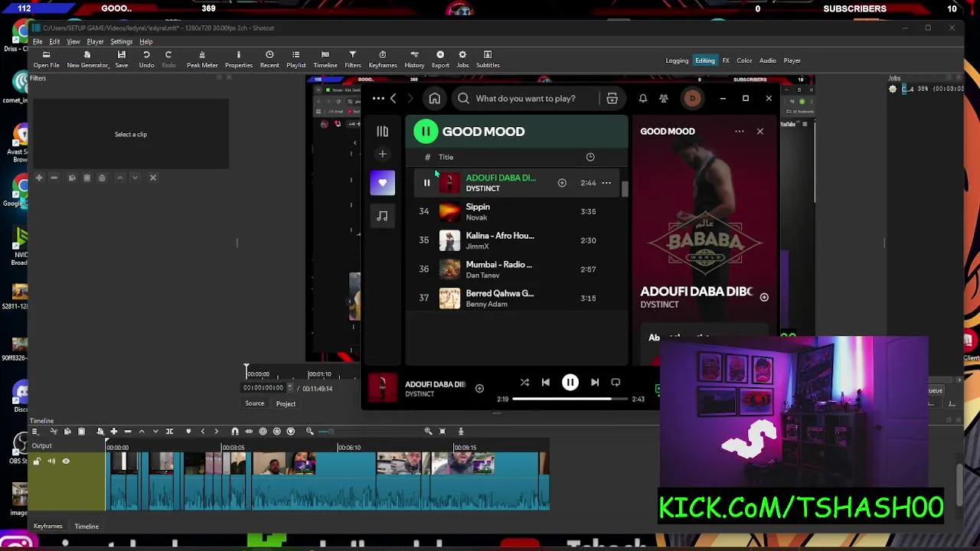
Task: Open the Help menu
Action: (x=145, y=41)
